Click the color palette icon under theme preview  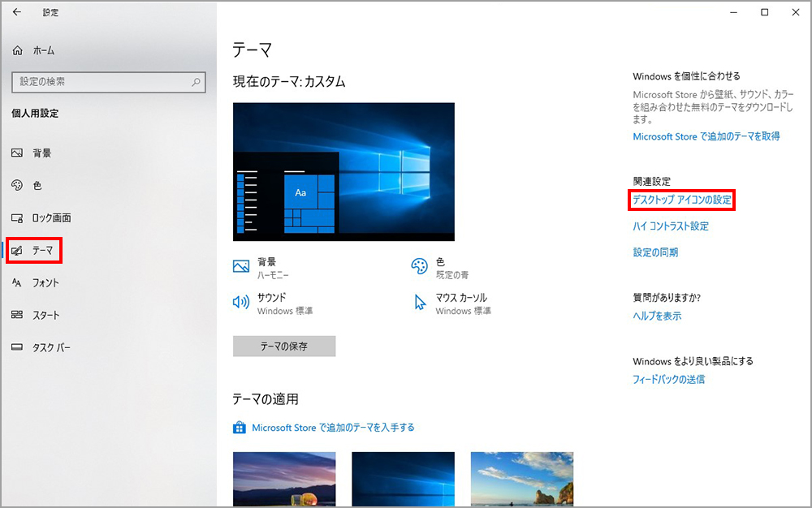coord(420,266)
